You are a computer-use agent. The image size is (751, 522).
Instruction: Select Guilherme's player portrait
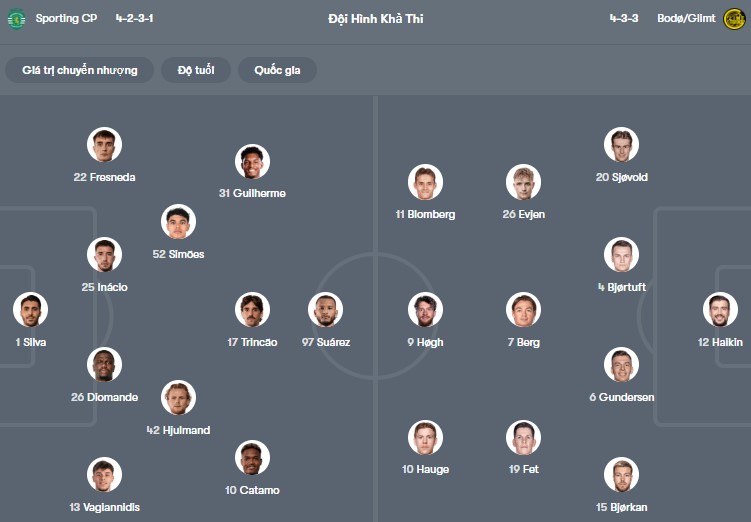tap(252, 162)
